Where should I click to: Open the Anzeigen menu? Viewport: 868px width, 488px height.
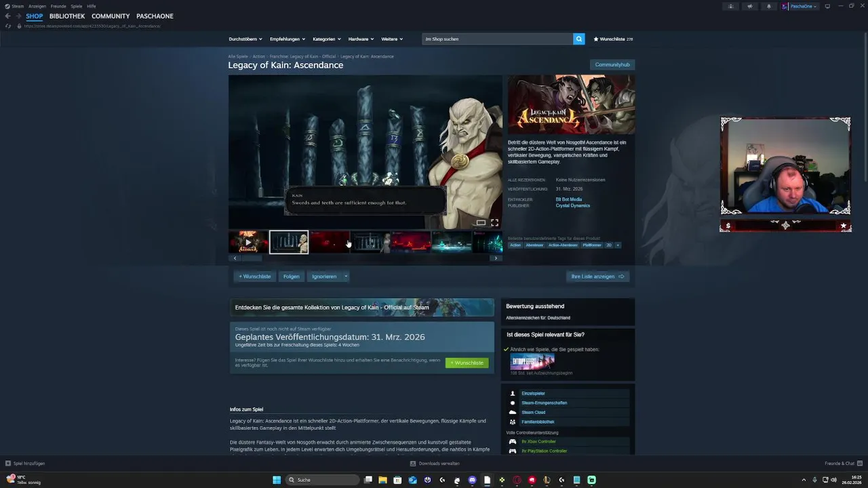[x=37, y=6]
